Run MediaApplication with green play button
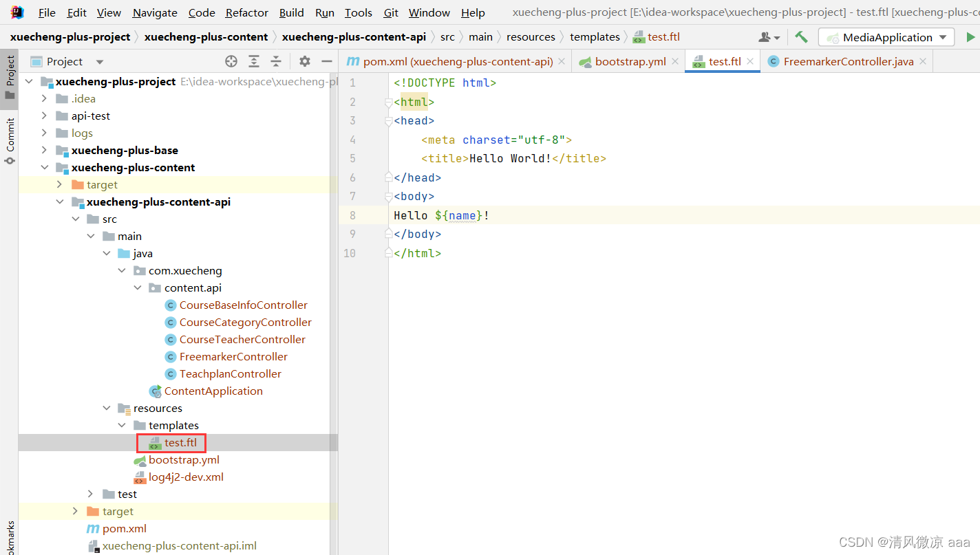The image size is (980, 555). pos(970,37)
